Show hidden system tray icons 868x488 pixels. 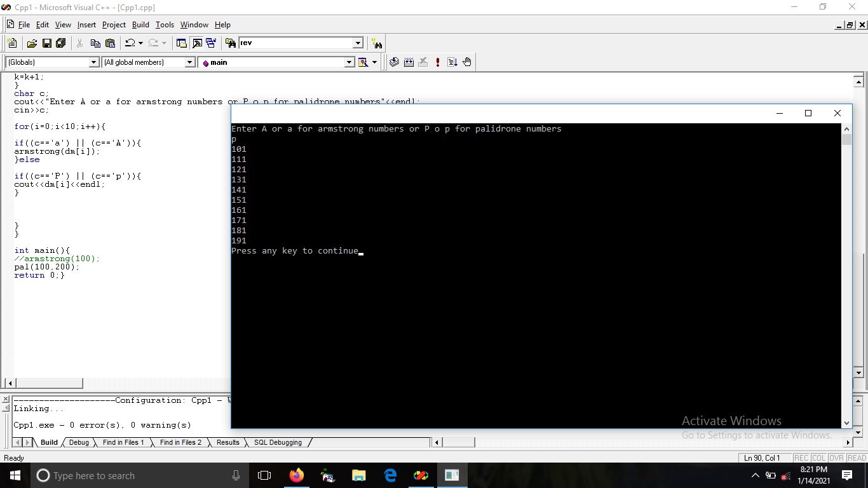(756, 475)
